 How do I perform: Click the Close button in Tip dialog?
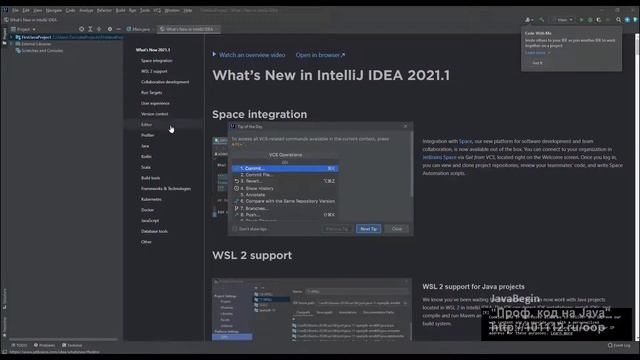pos(397,229)
